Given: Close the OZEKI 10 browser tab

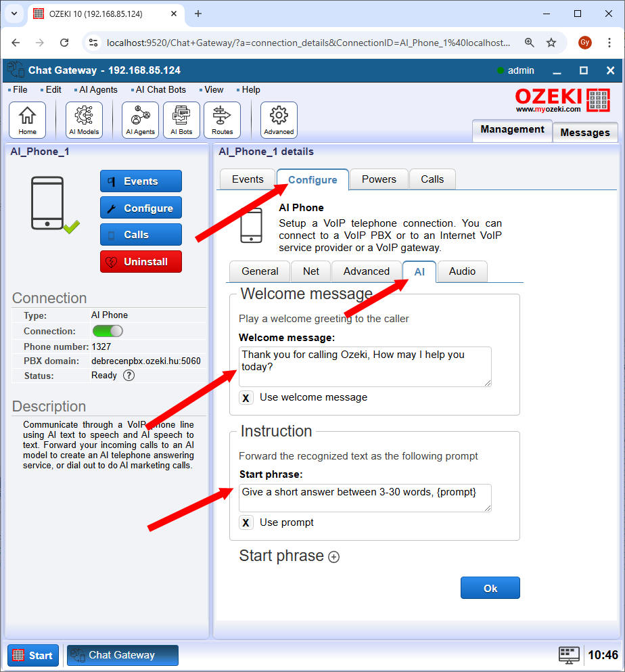Looking at the screenshot, I should (173, 14).
